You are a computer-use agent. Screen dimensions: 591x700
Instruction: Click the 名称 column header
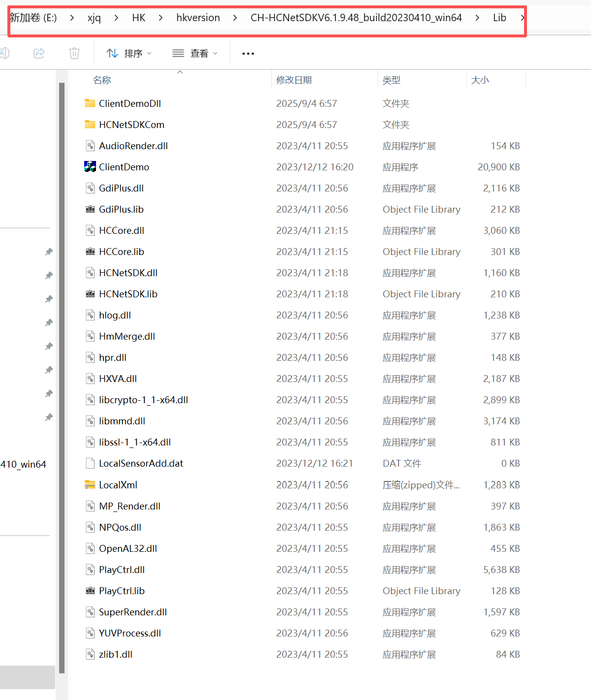(102, 80)
